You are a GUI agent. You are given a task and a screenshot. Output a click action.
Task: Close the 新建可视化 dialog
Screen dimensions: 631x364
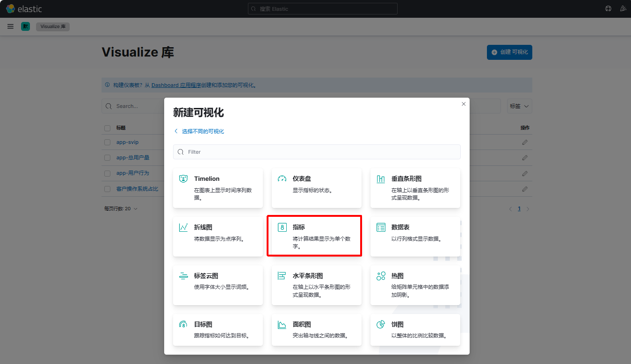(x=464, y=104)
